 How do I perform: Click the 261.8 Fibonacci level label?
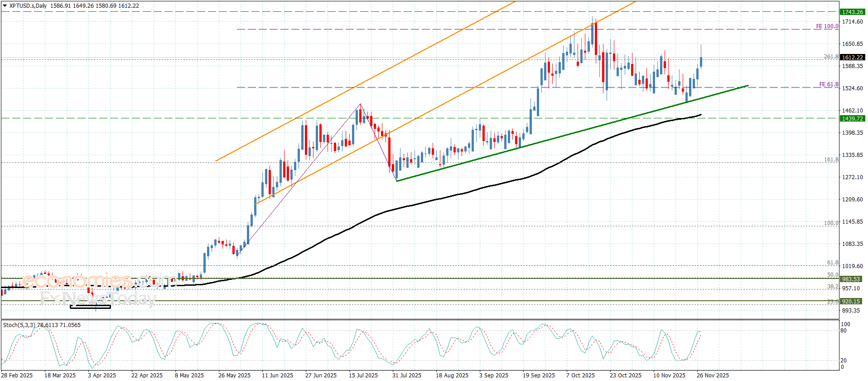click(x=831, y=57)
